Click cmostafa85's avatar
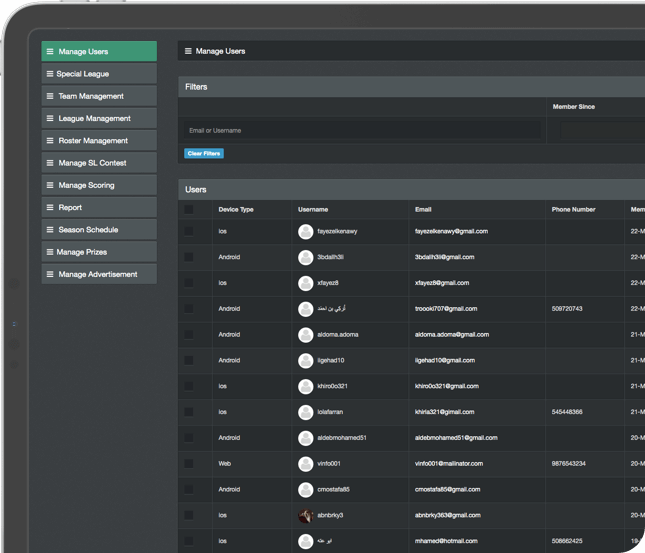Image resolution: width=645 pixels, height=553 pixels. point(306,490)
